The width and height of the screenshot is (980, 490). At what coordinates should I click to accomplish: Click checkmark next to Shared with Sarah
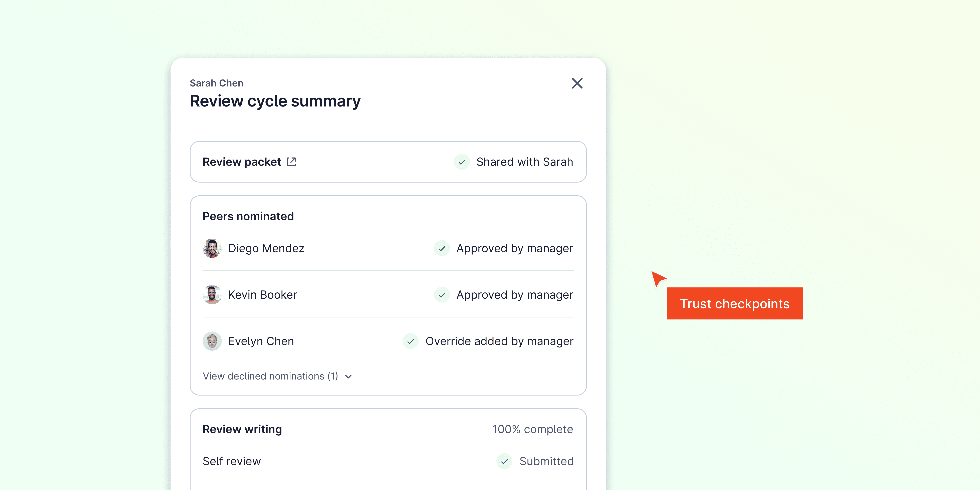pyautogui.click(x=462, y=162)
